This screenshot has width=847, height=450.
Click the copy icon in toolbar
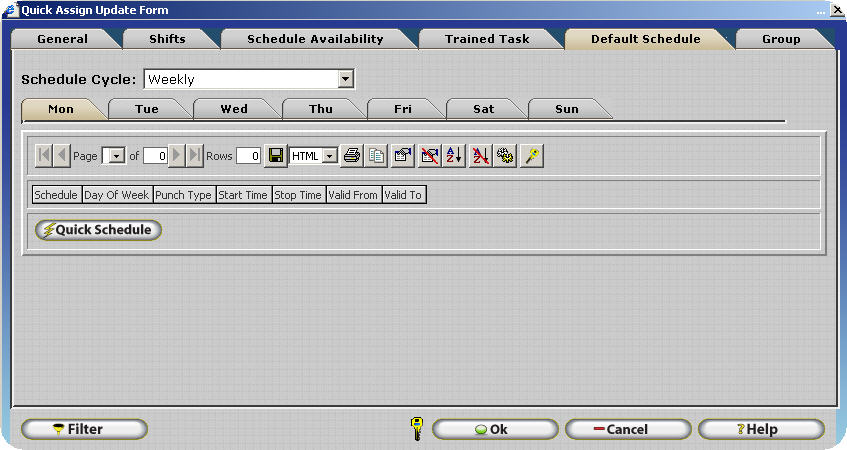tap(376, 156)
